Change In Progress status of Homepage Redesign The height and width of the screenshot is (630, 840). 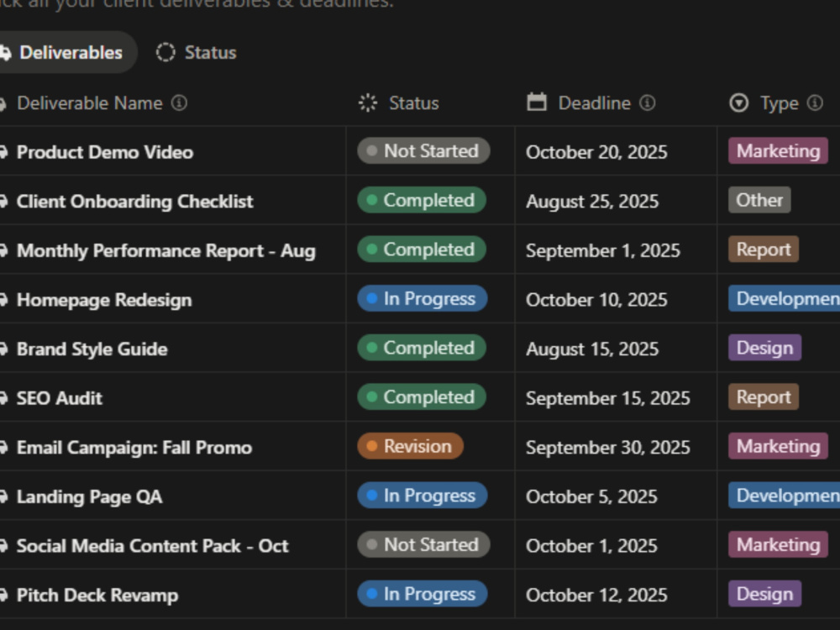point(423,299)
